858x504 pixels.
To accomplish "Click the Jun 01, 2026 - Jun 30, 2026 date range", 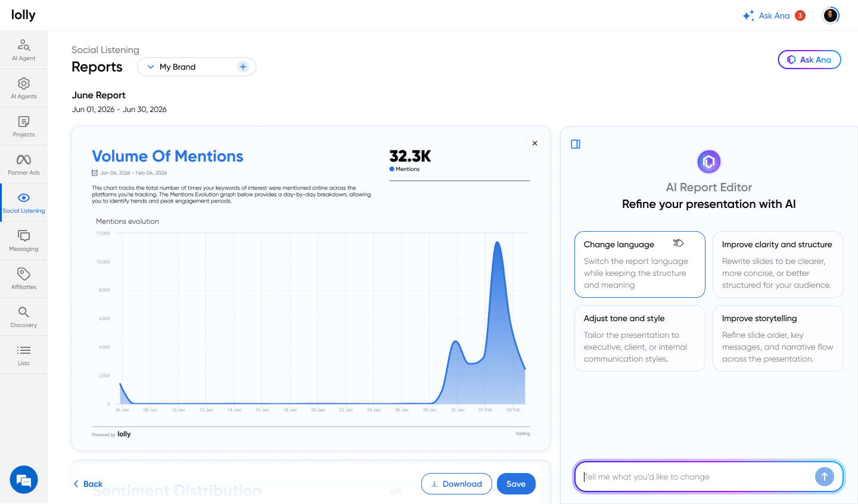I will tap(119, 110).
